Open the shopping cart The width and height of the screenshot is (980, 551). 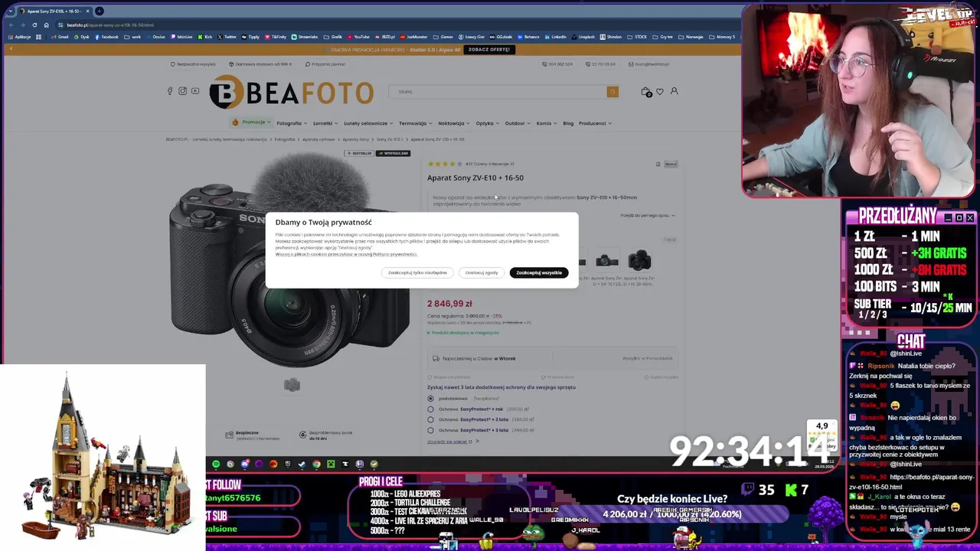[x=646, y=92]
